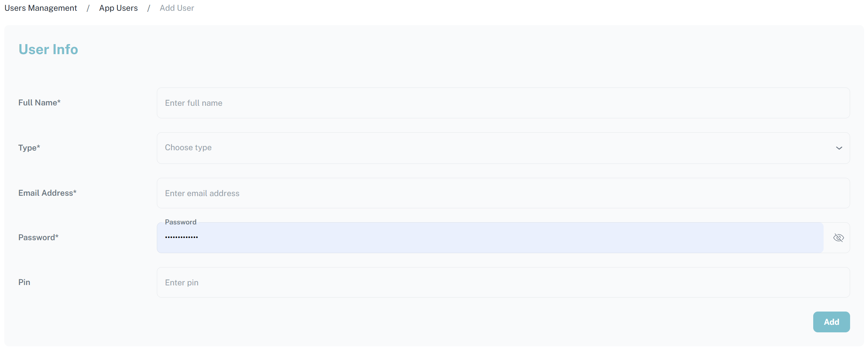The image size is (868, 356).
Task: Expand the Type dropdown chevron arrow
Action: tap(839, 148)
